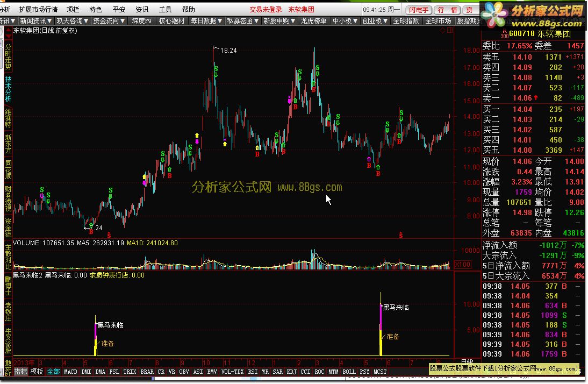
Task: Open 全球市场 in the toolbar
Action: coord(438,20)
